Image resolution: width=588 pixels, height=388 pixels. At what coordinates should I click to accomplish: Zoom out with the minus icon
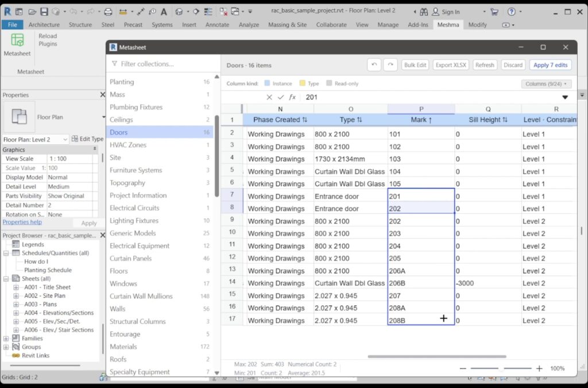463,368
